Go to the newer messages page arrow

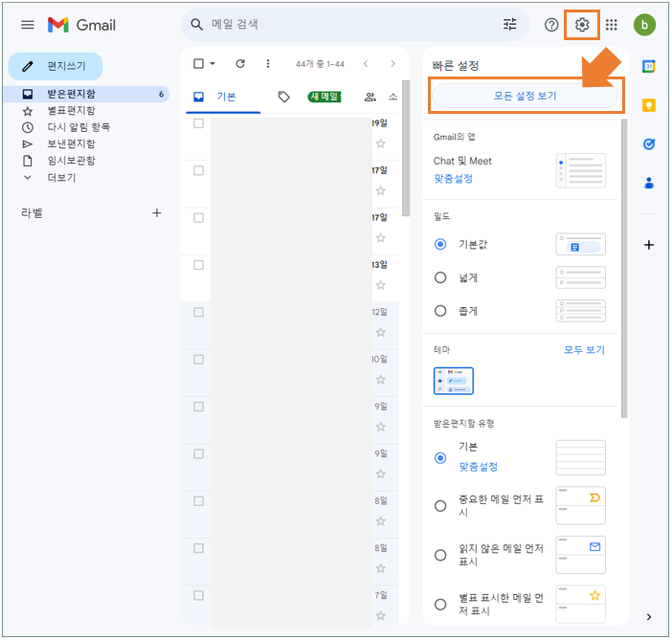pos(366,64)
